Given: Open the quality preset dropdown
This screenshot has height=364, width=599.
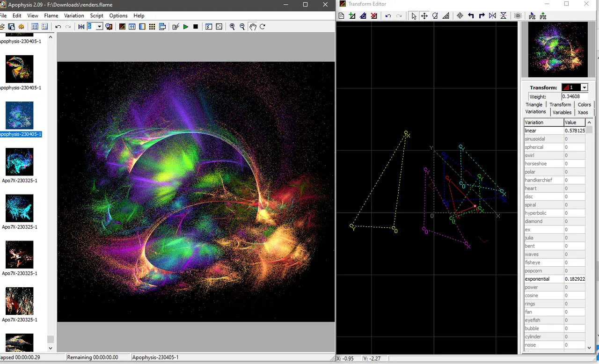Looking at the screenshot, I should pos(100,27).
